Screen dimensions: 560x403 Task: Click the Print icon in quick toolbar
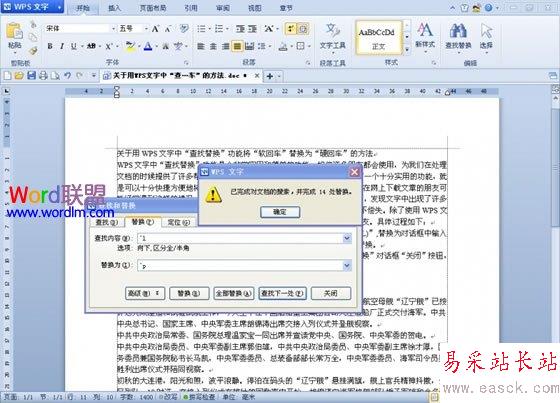(43, 75)
